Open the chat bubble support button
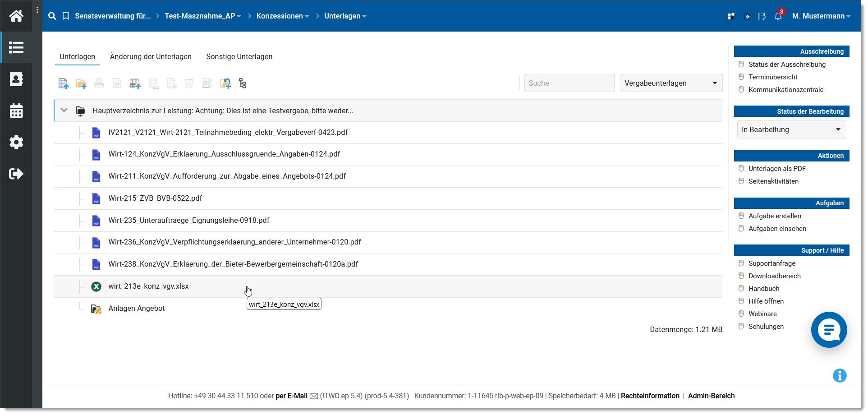The height and width of the screenshot is (415, 868). (829, 330)
